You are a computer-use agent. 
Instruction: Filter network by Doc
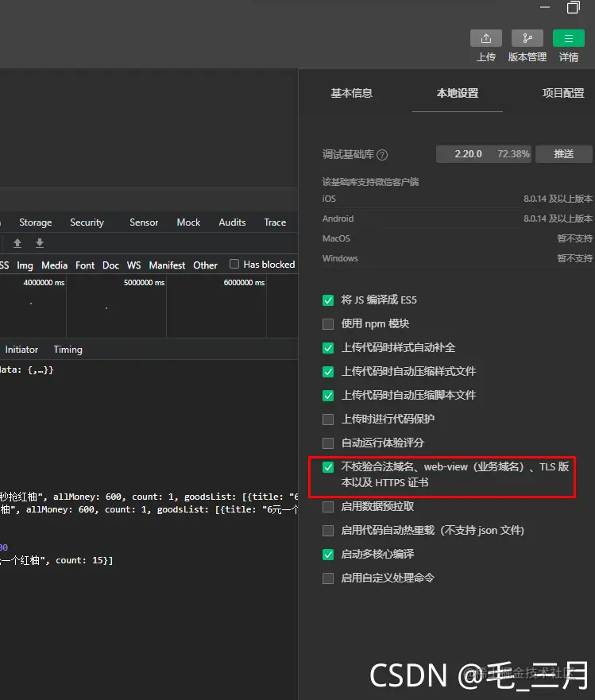pos(110,265)
